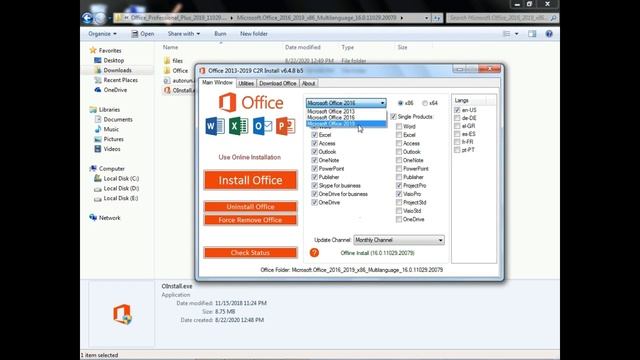This screenshot has height=360, width=640.
Task: Click the OInstall.exe thumbnail in details pane
Action: (x=122, y=314)
